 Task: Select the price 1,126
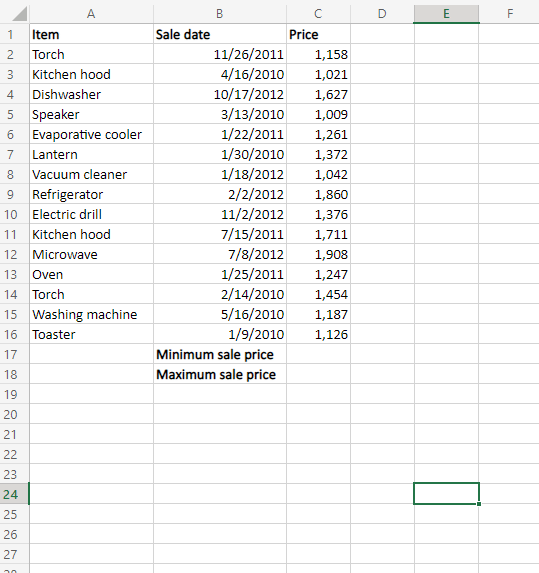pos(318,334)
